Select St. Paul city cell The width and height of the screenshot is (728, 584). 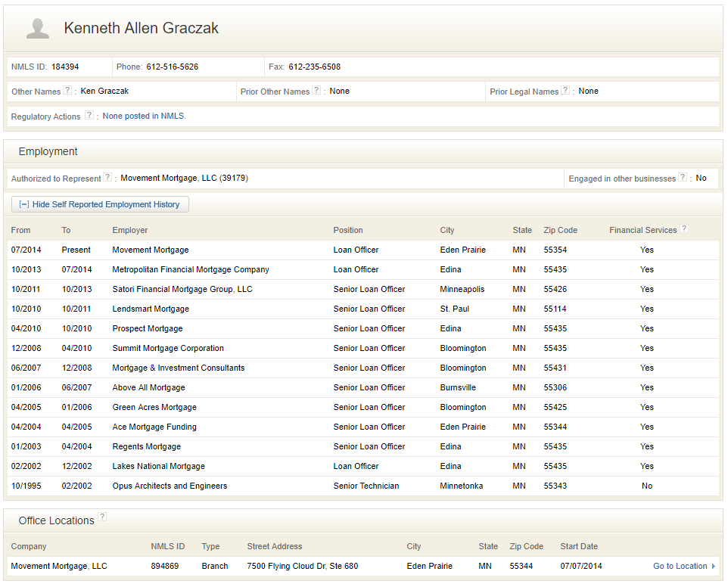pyautogui.click(x=455, y=309)
